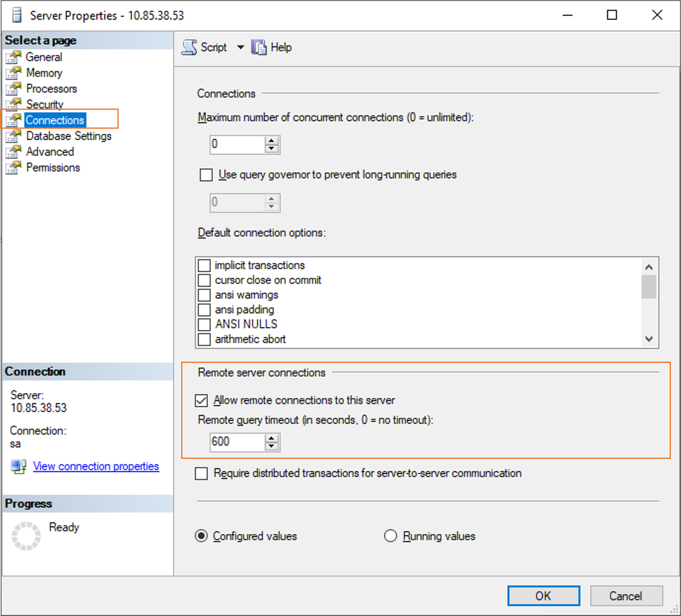Viewport: 681px width, 616px height.
Task: Enable the query governor checkbox
Action: (x=206, y=175)
